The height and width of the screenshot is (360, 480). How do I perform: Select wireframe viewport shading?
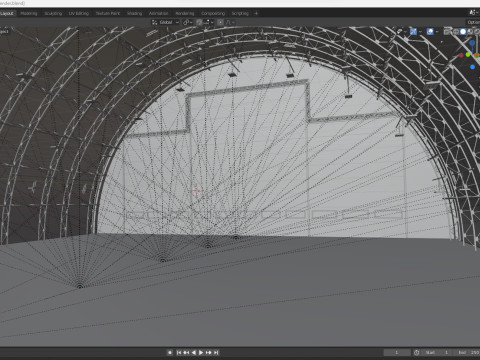(456, 32)
